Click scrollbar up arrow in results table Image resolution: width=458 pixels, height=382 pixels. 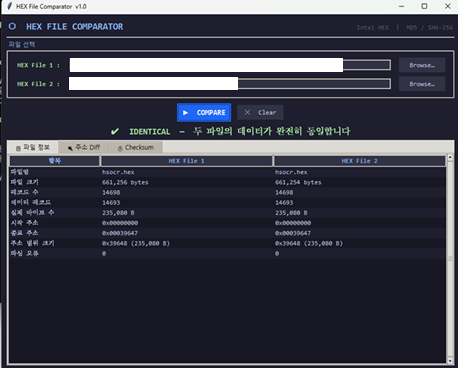pos(450,157)
